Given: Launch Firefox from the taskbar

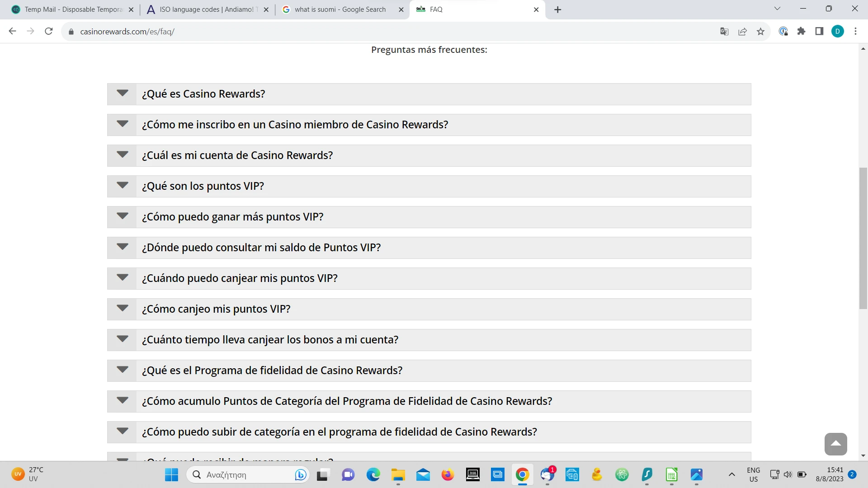Looking at the screenshot, I should pos(448,475).
